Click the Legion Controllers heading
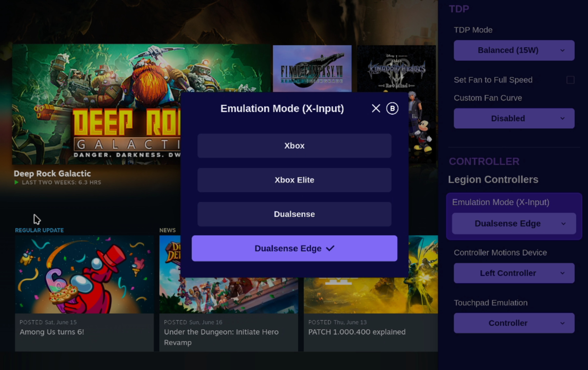The image size is (588, 370). click(x=493, y=180)
